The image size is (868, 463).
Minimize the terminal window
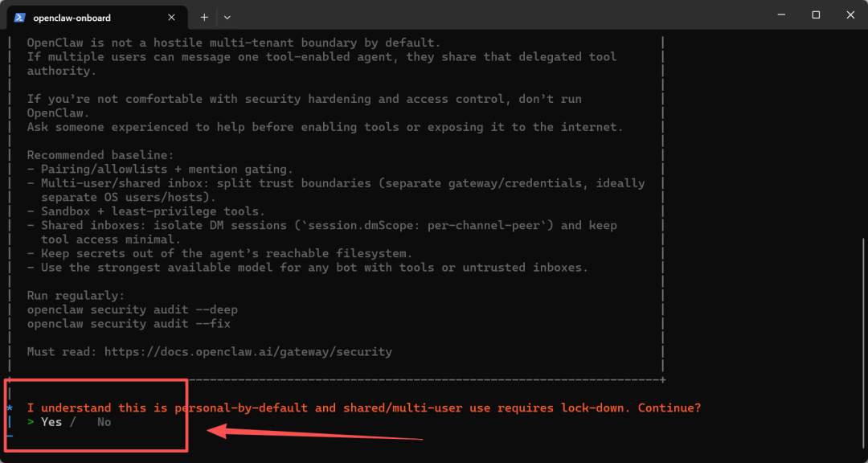[x=779, y=14]
